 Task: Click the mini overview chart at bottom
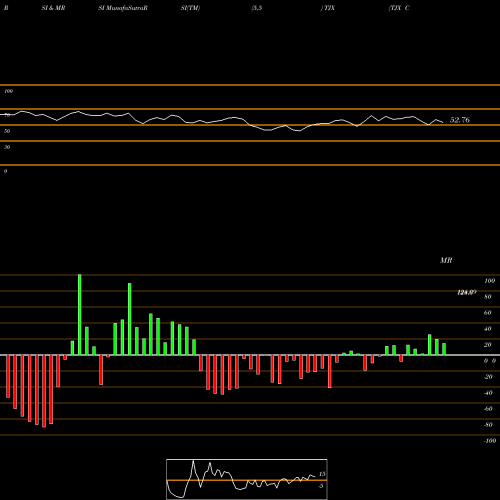[x=247, y=479]
